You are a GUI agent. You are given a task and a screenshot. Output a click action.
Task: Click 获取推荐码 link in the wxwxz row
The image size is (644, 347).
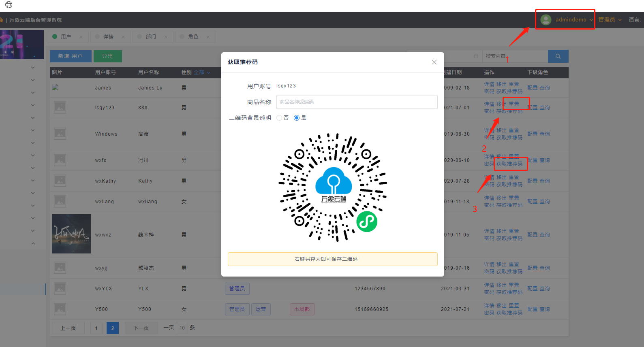click(509, 238)
